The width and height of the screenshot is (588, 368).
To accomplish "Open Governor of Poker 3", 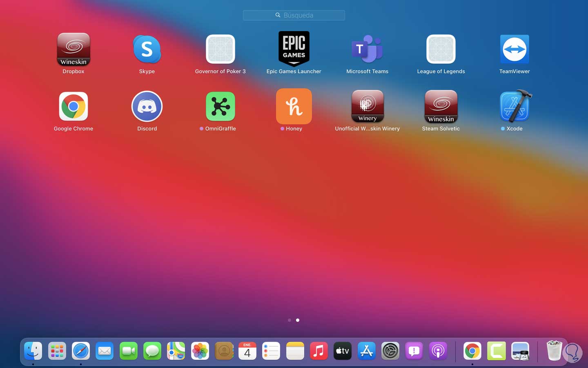I will [x=220, y=49].
